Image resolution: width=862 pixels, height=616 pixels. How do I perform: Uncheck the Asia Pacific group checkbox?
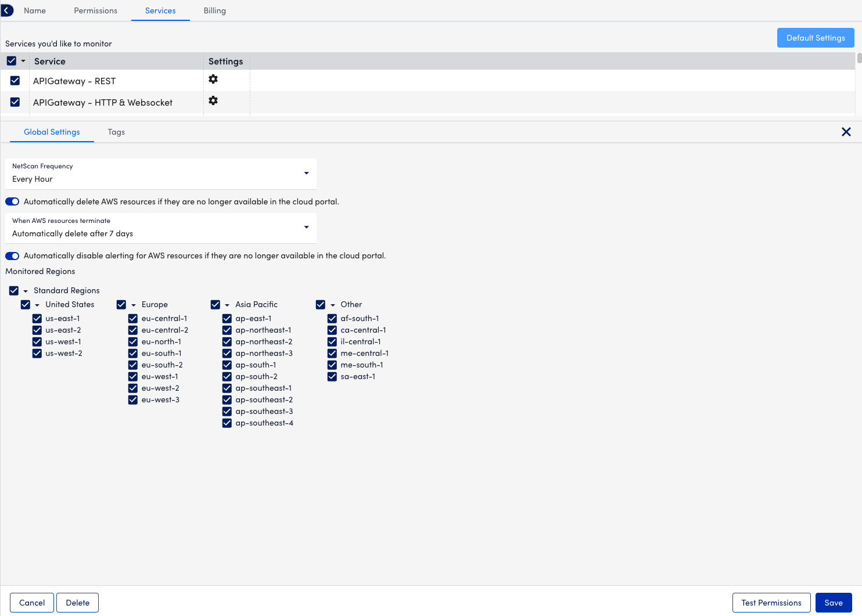pos(215,304)
